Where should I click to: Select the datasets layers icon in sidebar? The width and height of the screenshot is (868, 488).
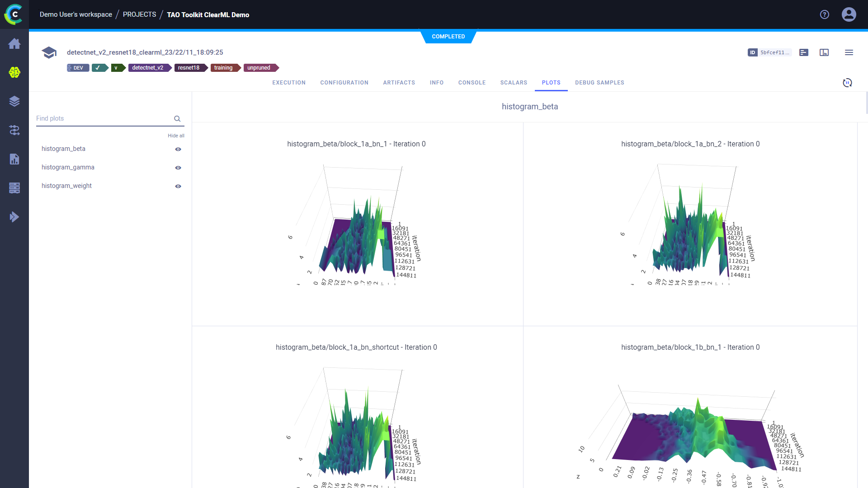coord(14,101)
